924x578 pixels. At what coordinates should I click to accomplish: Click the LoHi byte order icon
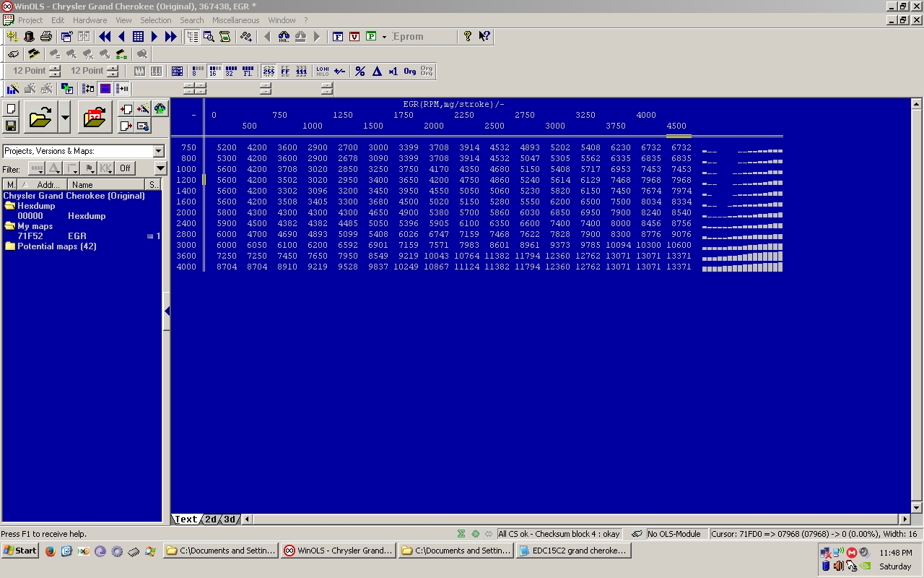[322, 71]
